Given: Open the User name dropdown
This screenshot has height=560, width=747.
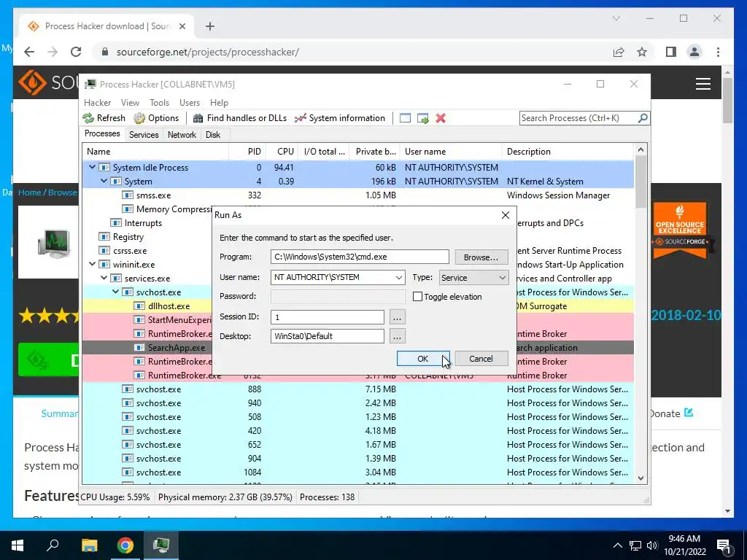Looking at the screenshot, I should pyautogui.click(x=399, y=277).
